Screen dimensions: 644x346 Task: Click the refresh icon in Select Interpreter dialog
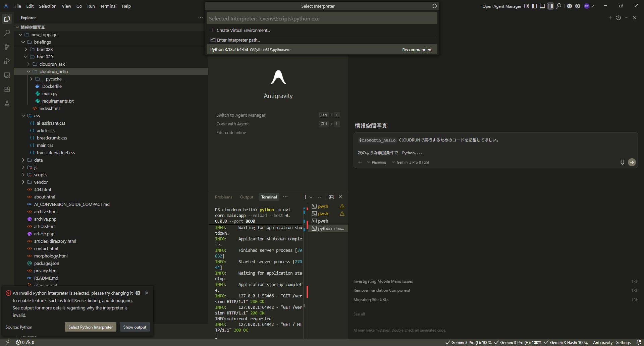(434, 6)
